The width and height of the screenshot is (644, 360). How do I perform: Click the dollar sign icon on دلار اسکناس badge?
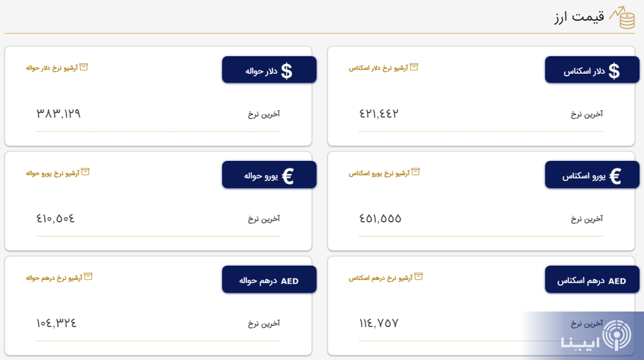[614, 71]
